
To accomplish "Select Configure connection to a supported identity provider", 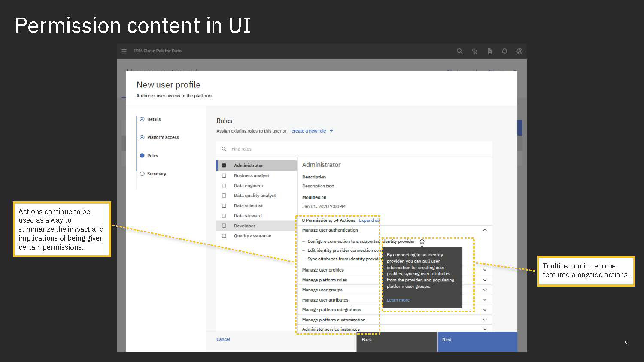I will [361, 241].
